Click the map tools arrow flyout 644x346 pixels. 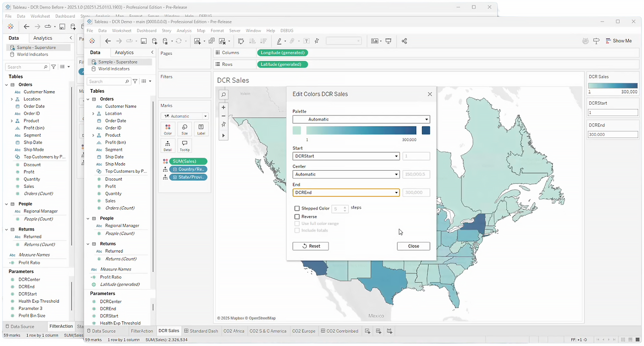click(223, 135)
